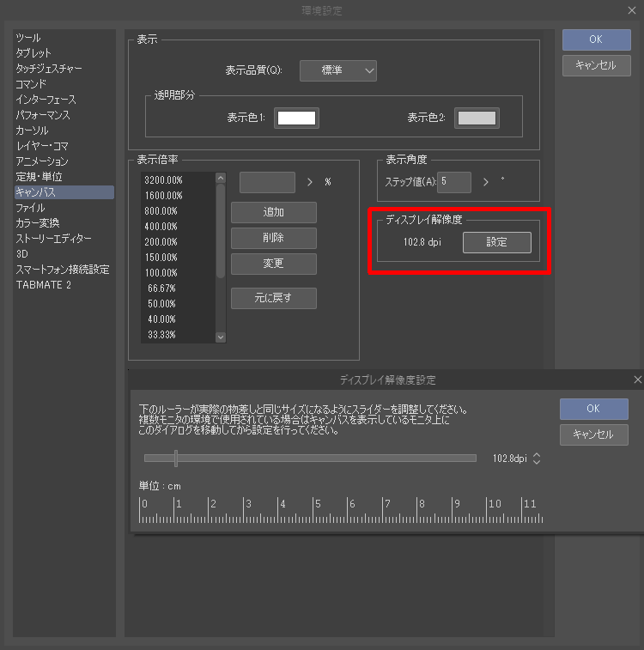Click zoom list scroll down arrow

(221, 337)
